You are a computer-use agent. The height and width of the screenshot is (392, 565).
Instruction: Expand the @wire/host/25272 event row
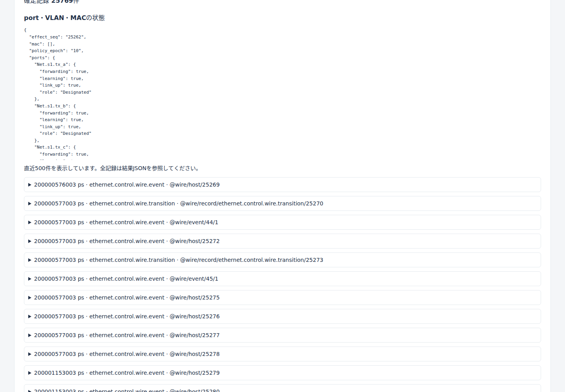coord(282,241)
